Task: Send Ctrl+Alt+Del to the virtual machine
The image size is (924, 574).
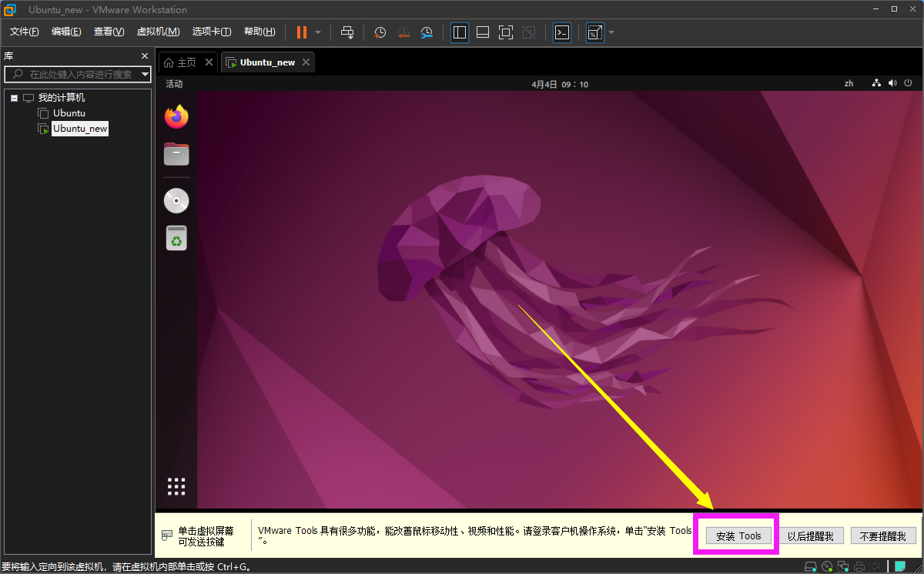Action: pos(347,32)
